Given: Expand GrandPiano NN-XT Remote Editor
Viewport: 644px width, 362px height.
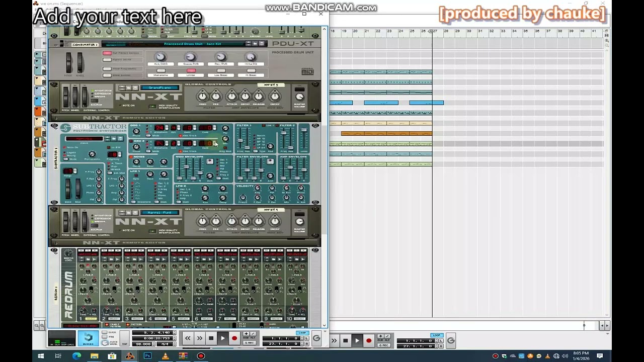Looking at the screenshot, I should click(55, 118).
